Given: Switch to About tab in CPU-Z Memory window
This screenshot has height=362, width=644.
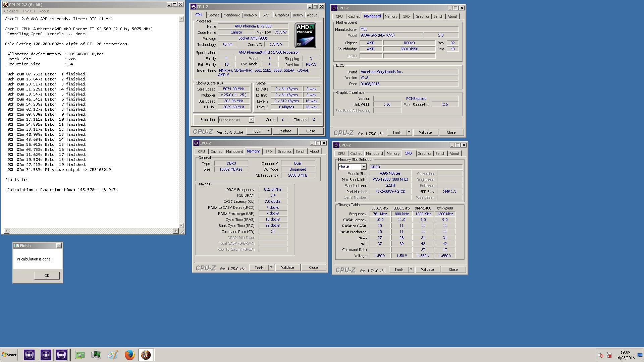Looking at the screenshot, I should pyautogui.click(x=314, y=152).
